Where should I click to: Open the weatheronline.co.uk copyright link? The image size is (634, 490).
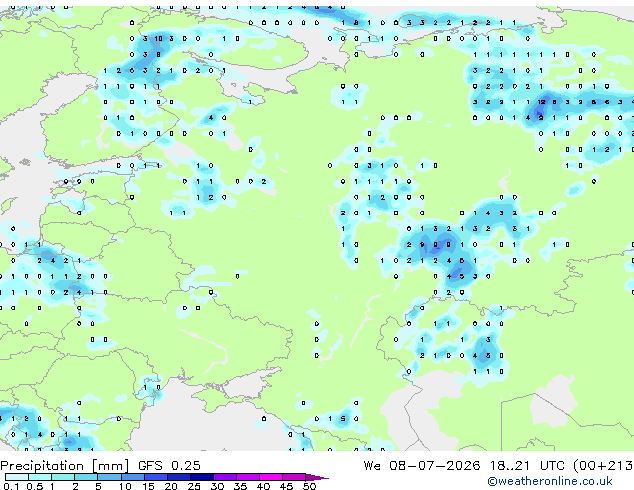click(550, 481)
